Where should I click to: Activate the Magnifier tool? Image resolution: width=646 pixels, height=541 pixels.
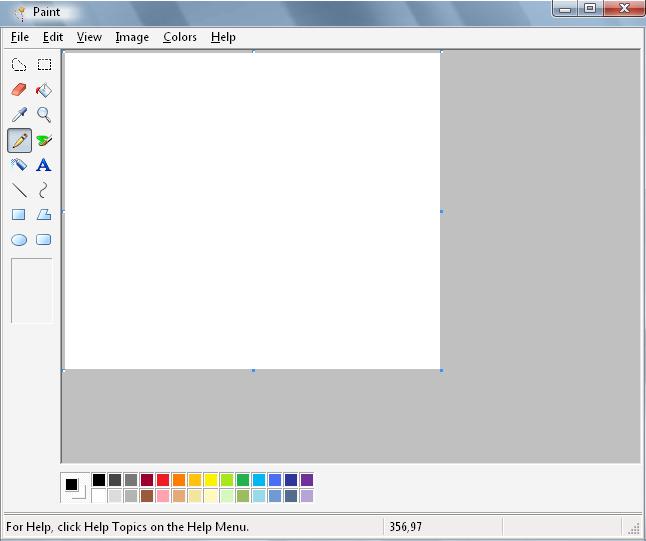click(44, 115)
